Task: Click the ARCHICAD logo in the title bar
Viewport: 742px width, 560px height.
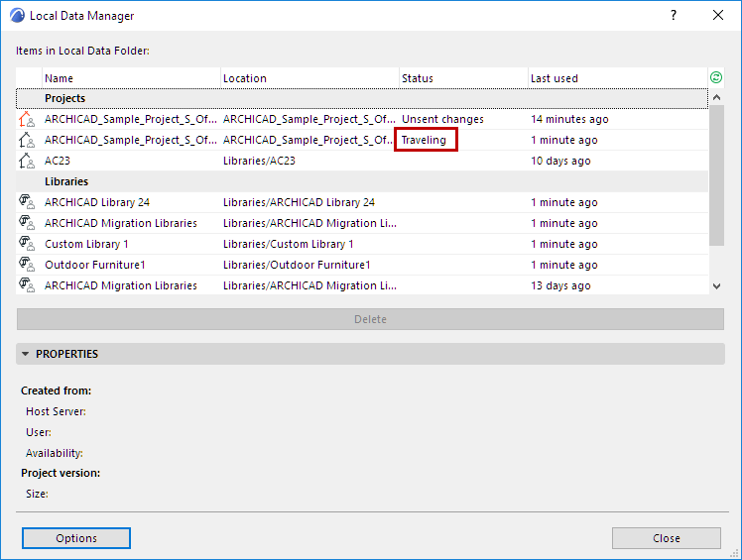Action: [17, 16]
